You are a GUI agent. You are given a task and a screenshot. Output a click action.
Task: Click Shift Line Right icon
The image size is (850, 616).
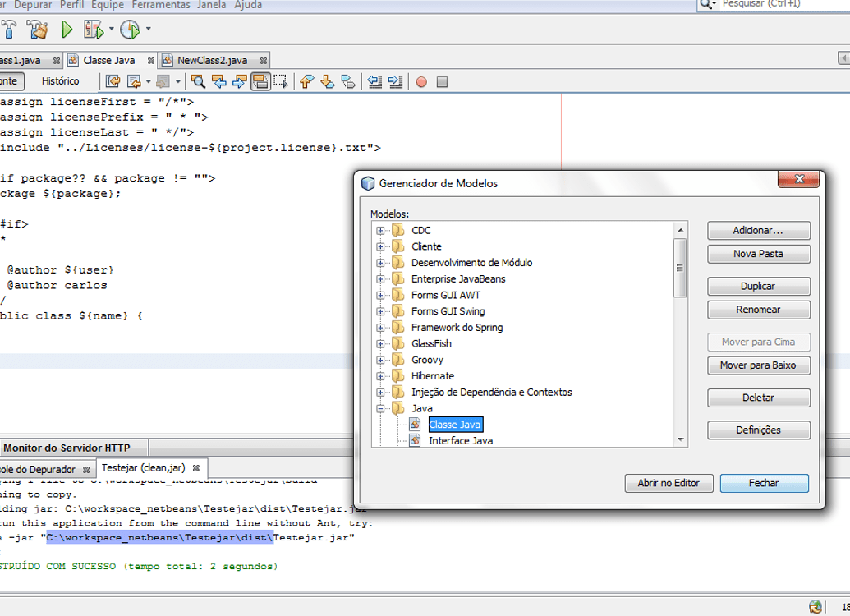coord(395,82)
